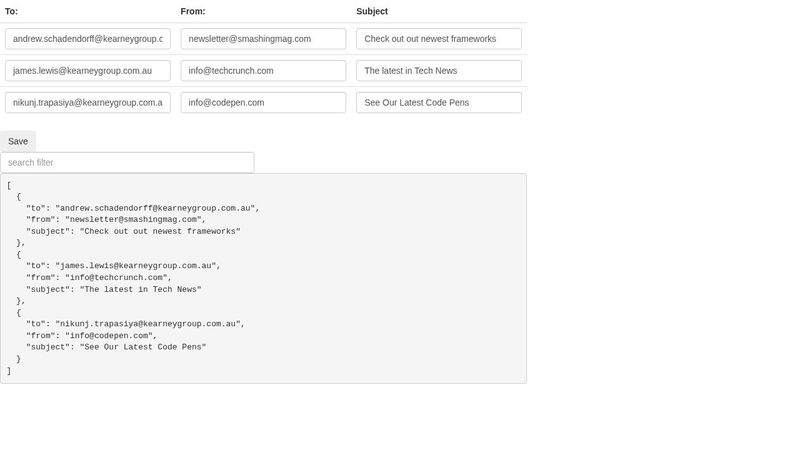The image size is (800, 450).
Task: Focus the info@codepen.com sender input
Action: tap(263, 103)
